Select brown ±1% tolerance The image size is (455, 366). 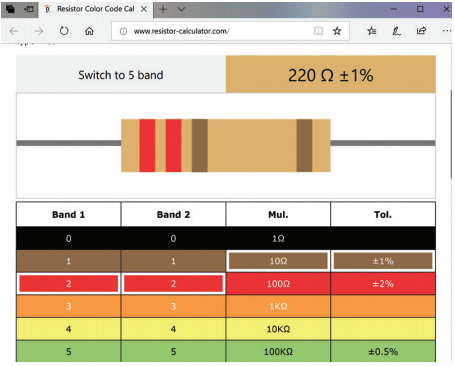click(x=383, y=261)
